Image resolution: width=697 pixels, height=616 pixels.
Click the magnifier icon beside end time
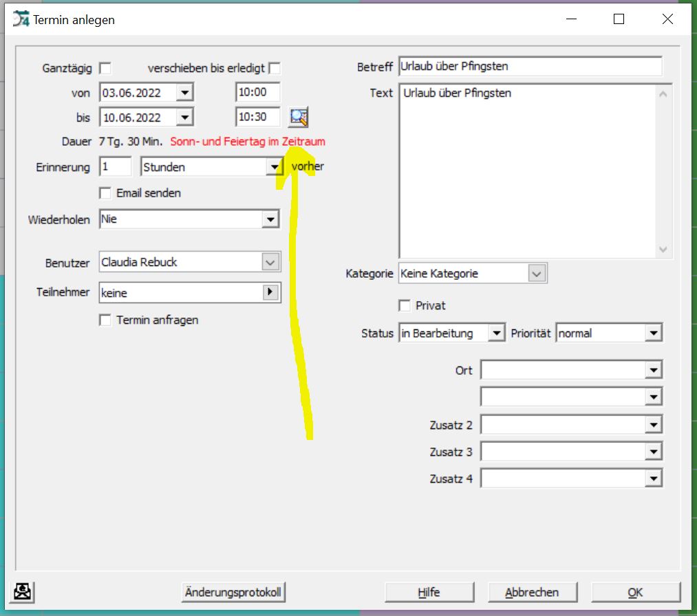[299, 118]
